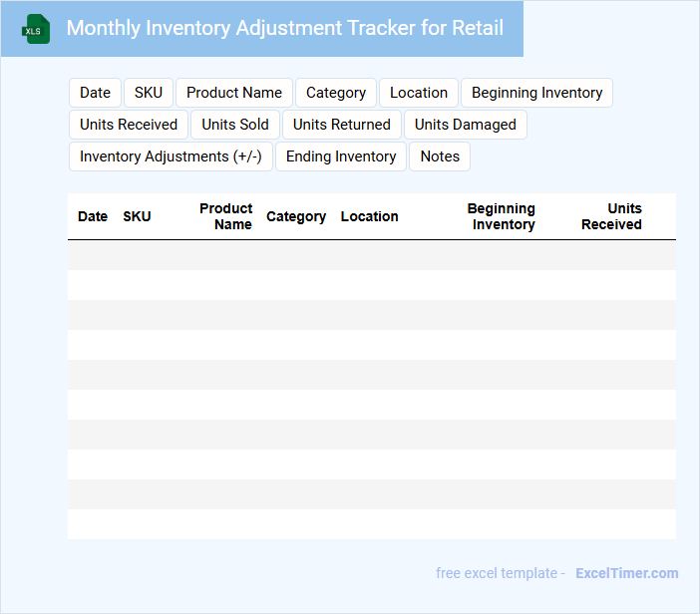
Task: Click the Units Received column header
Action: pos(612,216)
